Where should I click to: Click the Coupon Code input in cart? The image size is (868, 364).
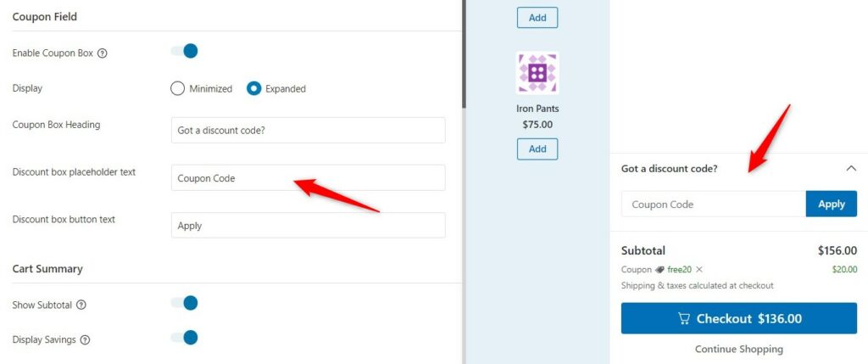click(x=714, y=204)
